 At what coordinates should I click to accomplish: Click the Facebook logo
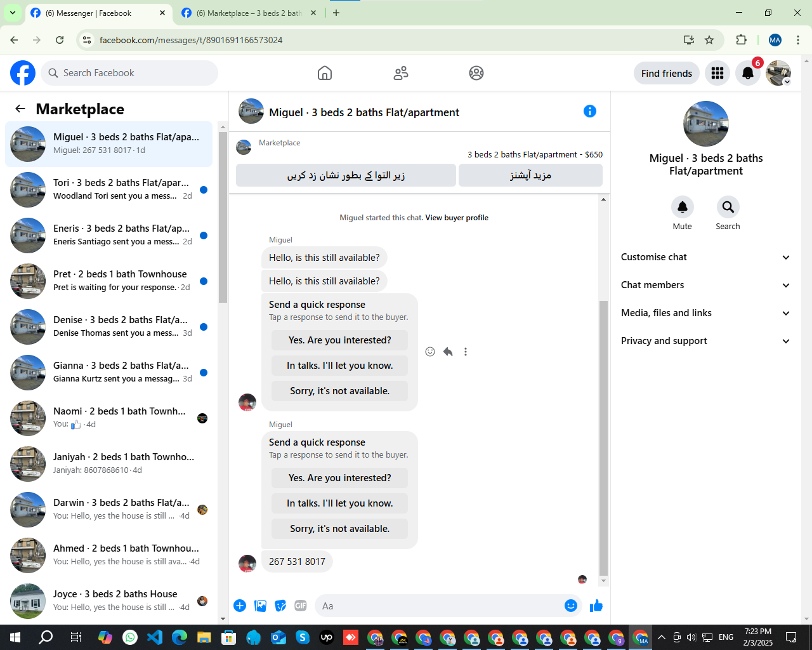[x=23, y=73]
